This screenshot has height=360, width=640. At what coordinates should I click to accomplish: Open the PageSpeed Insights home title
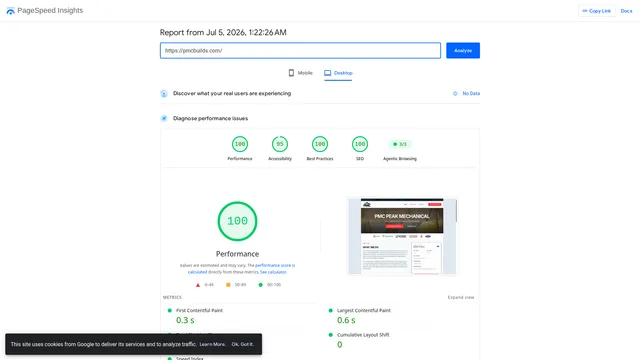50,11
